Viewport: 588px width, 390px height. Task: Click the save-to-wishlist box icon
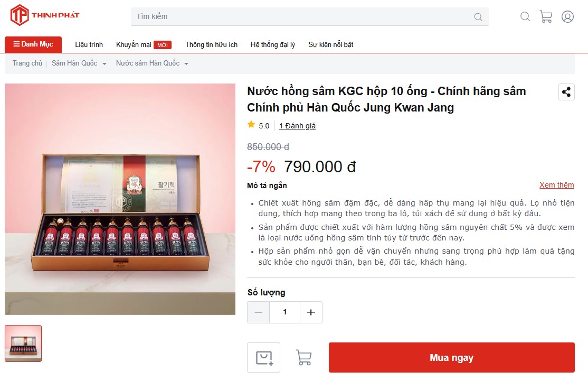point(264,358)
